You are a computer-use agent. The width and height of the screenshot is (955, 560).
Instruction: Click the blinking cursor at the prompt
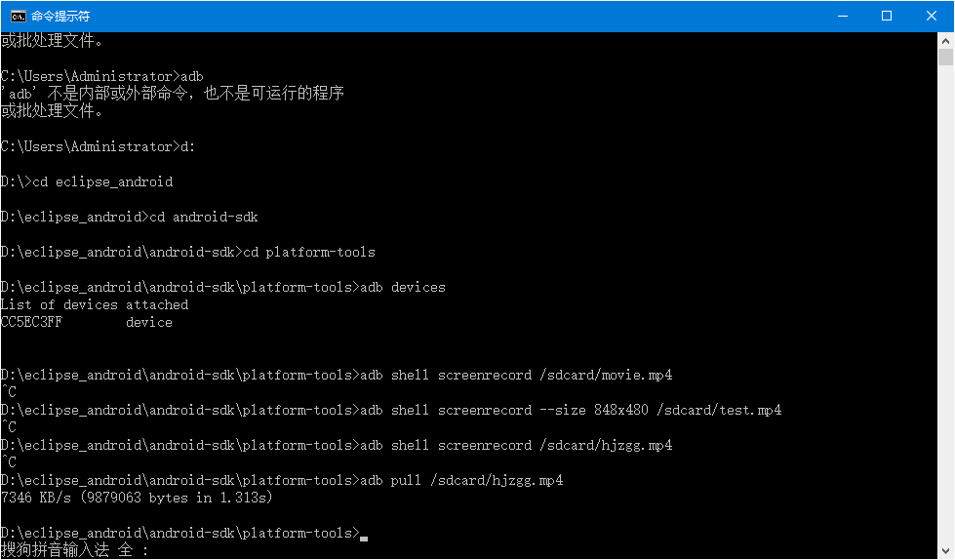[x=364, y=539]
